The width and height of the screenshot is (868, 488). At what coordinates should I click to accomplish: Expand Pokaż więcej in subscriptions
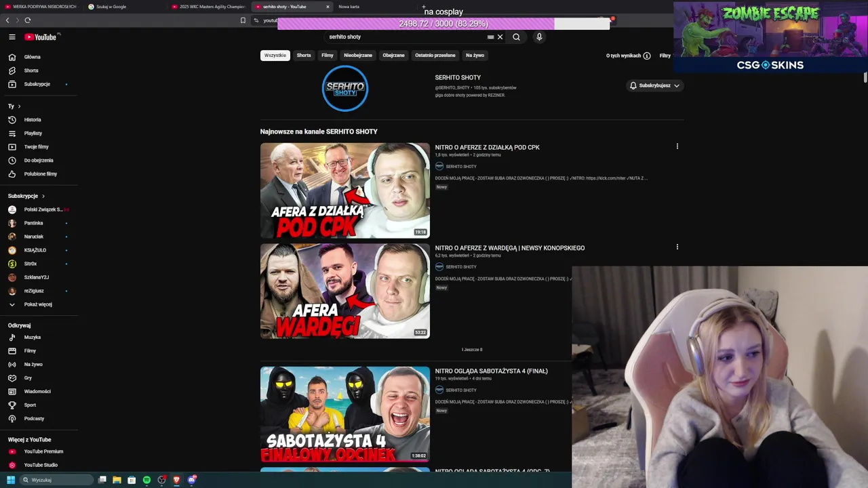[x=38, y=304]
